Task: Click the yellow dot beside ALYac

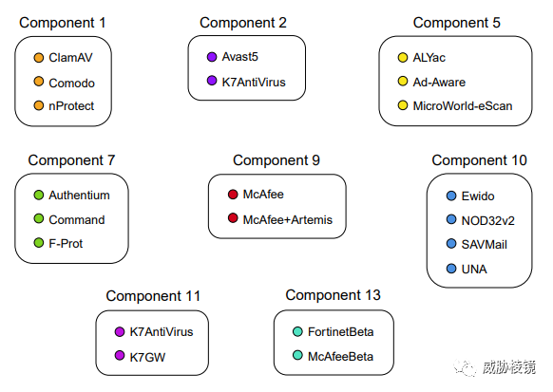Action: pyautogui.click(x=403, y=57)
